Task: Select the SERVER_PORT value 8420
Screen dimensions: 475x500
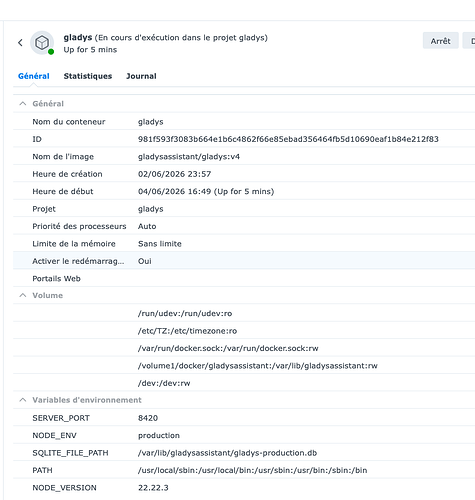Action: pyautogui.click(x=148, y=418)
